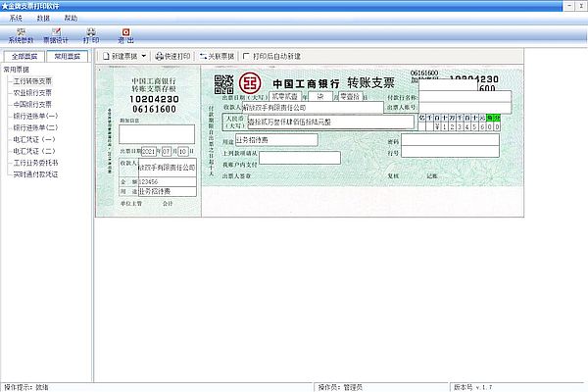588x392 pixels.
Task: Click the 行号 field
Action: [450, 152]
